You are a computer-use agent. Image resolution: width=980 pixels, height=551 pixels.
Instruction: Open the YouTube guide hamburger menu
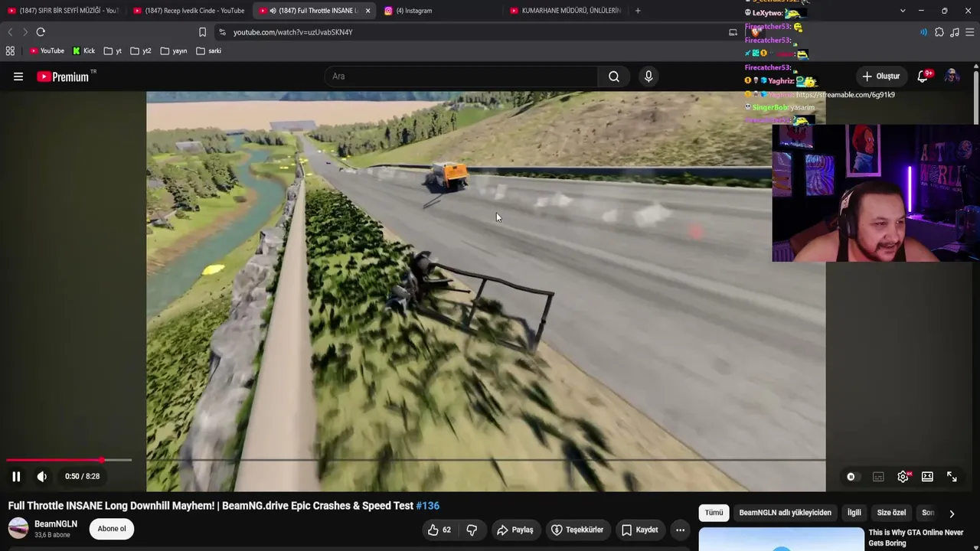(x=18, y=77)
